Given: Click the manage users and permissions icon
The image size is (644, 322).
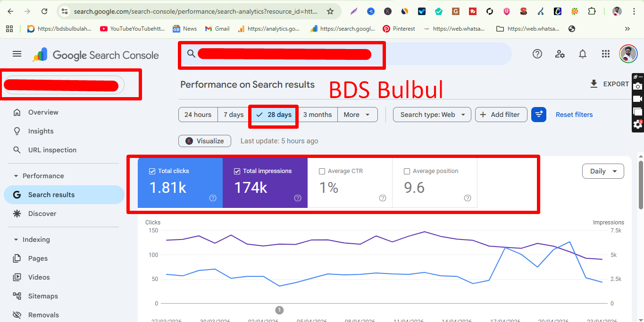Looking at the screenshot, I should (x=560, y=54).
